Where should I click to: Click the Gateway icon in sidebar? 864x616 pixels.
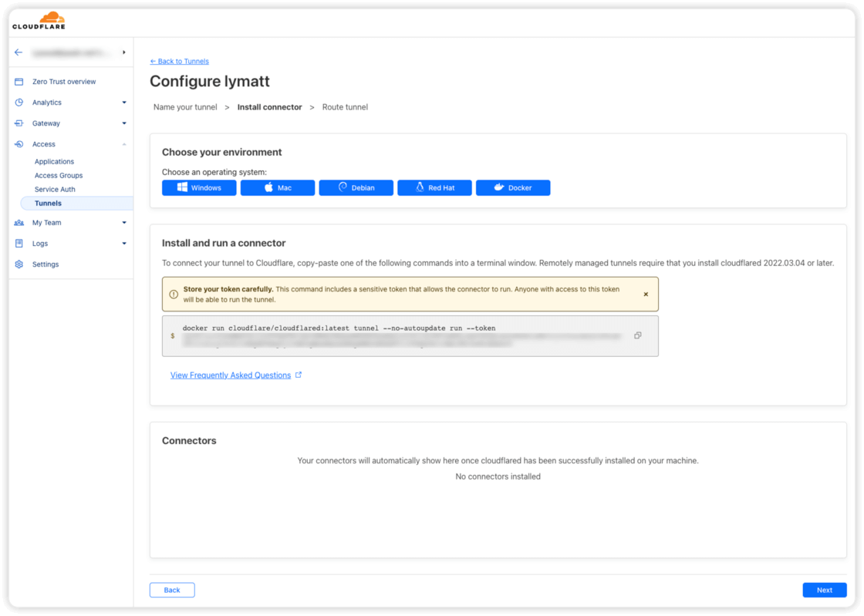(19, 123)
